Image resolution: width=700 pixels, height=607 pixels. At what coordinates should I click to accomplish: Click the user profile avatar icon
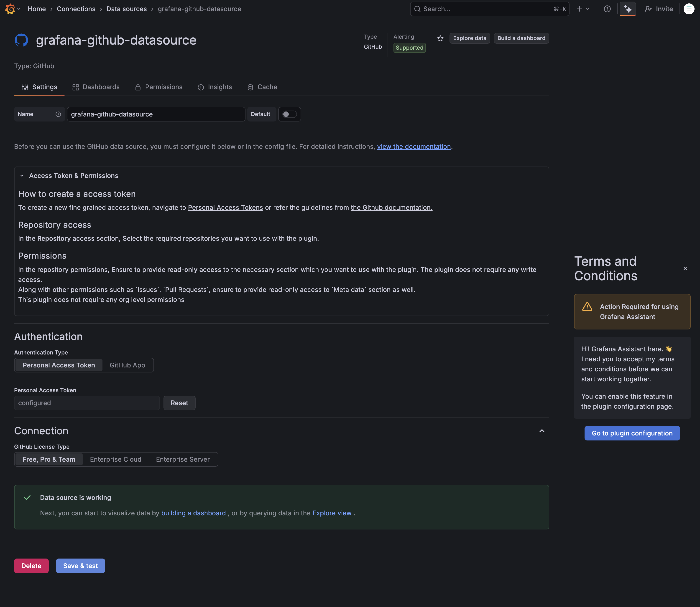pyautogui.click(x=688, y=9)
